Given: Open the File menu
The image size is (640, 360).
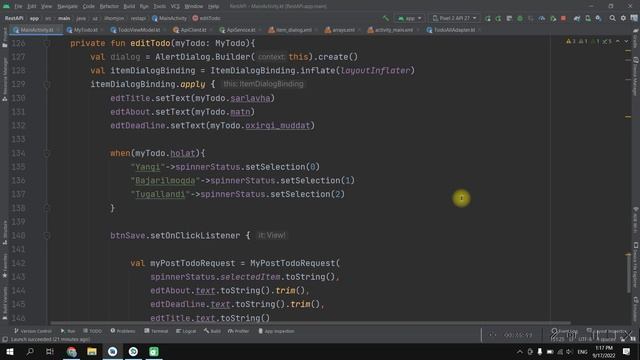Looking at the screenshot, I should (18, 7).
